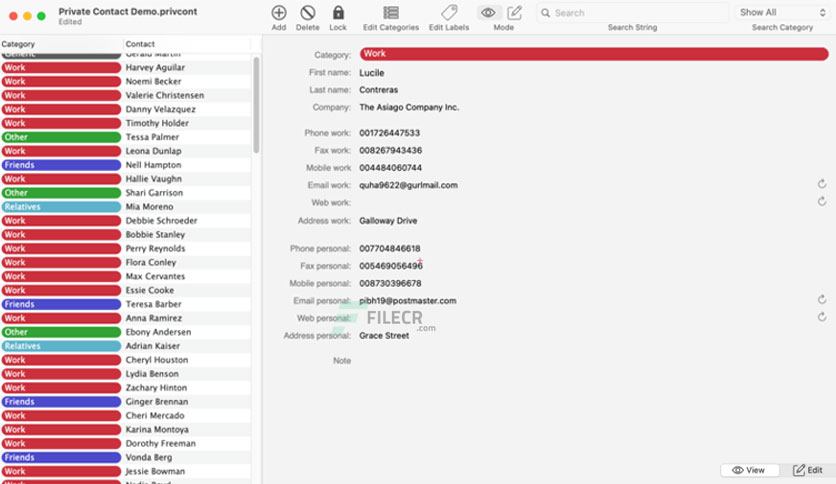Click address work value Galloway Drive
The width and height of the screenshot is (836, 484).
coord(388,221)
